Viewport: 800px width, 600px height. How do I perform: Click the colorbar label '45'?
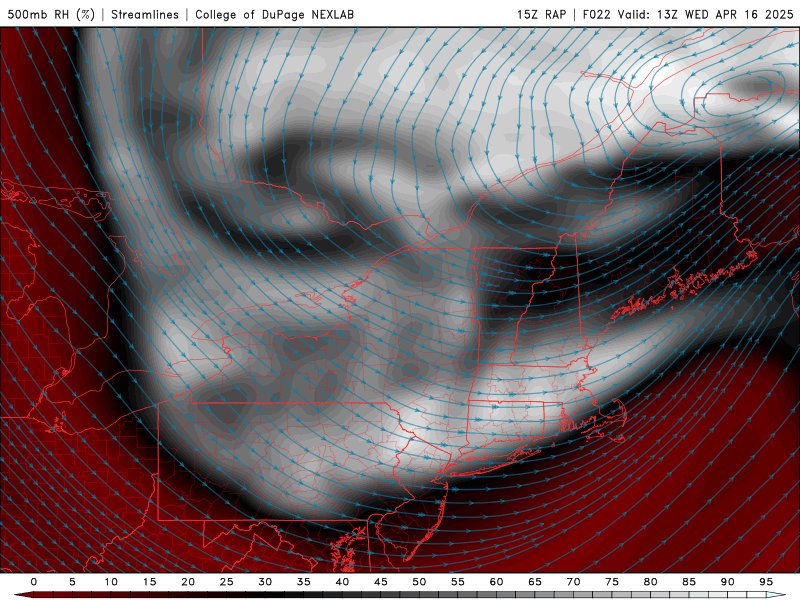(381, 582)
